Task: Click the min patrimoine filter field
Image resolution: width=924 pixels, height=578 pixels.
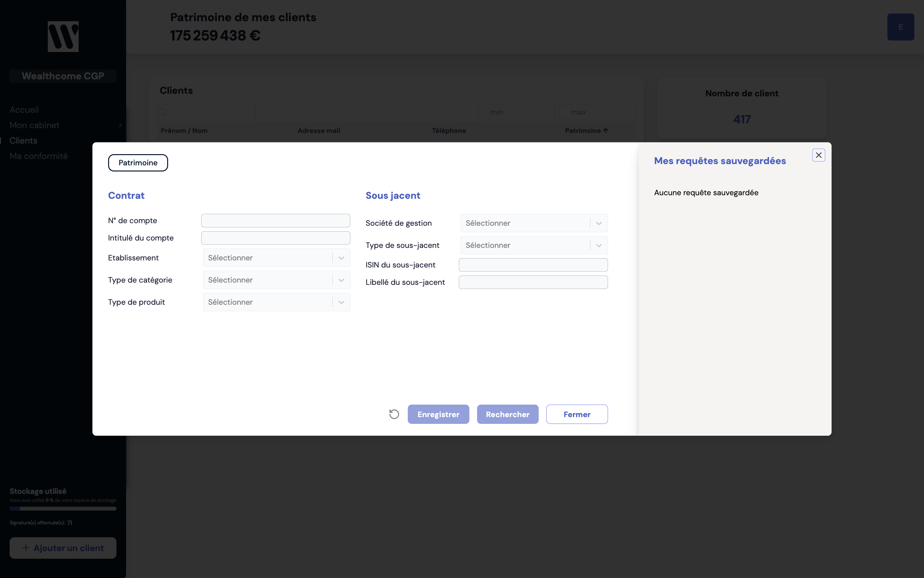Action: (517, 112)
